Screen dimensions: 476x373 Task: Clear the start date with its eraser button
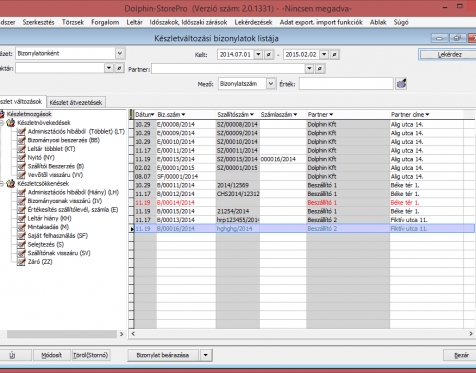(269, 54)
